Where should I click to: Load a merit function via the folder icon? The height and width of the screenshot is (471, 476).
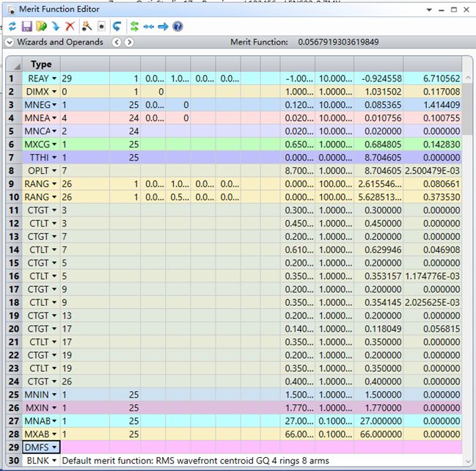pyautogui.click(x=40, y=26)
